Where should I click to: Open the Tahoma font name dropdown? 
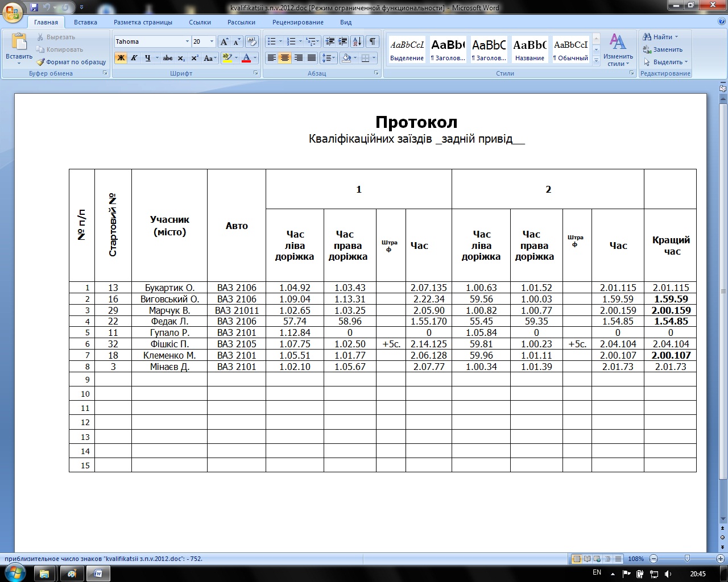tap(187, 41)
